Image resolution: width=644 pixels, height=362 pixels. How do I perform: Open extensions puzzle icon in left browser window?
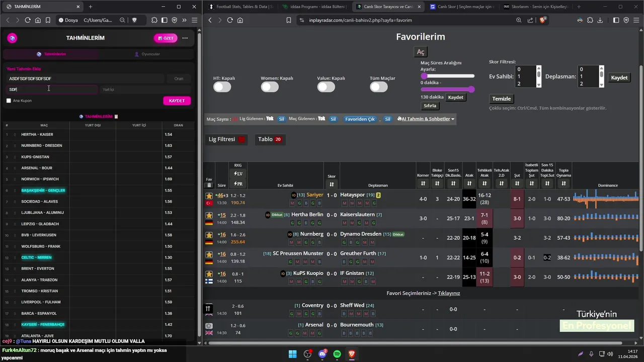[x=154, y=20]
